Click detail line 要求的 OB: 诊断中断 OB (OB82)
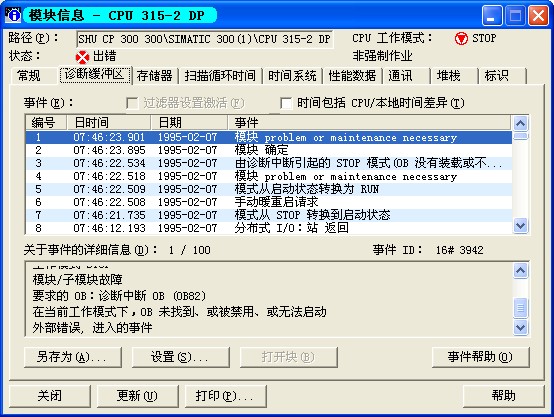 pyautogui.click(x=119, y=296)
